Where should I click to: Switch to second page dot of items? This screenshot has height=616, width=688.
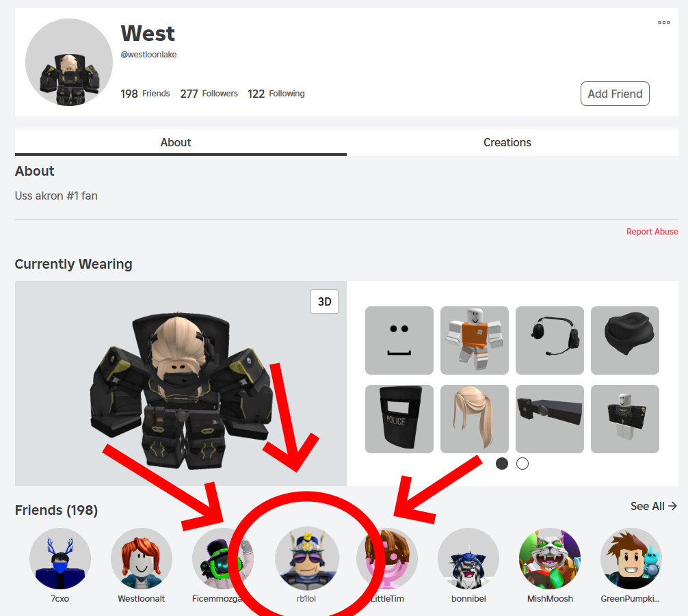point(522,464)
